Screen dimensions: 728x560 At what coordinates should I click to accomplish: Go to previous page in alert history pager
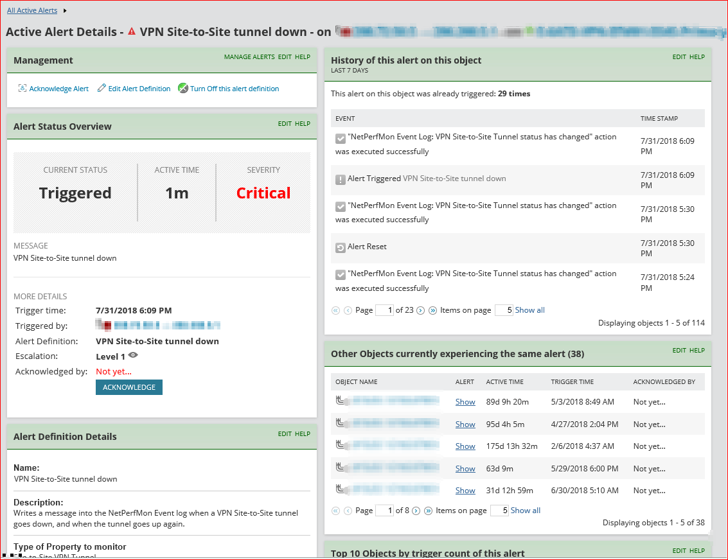click(347, 310)
